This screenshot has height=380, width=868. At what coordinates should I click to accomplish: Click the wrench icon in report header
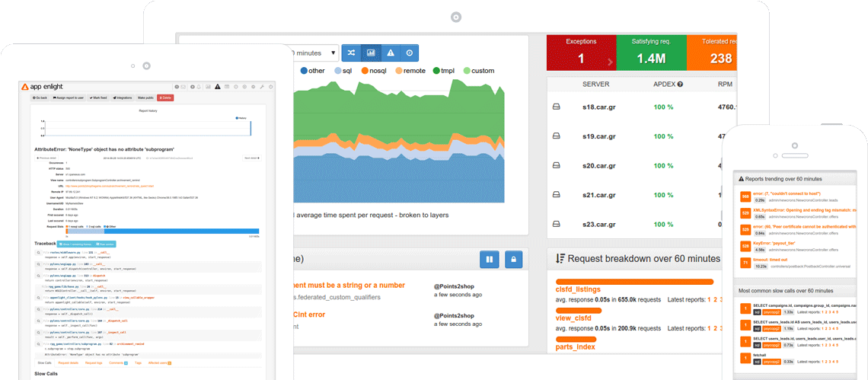pos(262,87)
